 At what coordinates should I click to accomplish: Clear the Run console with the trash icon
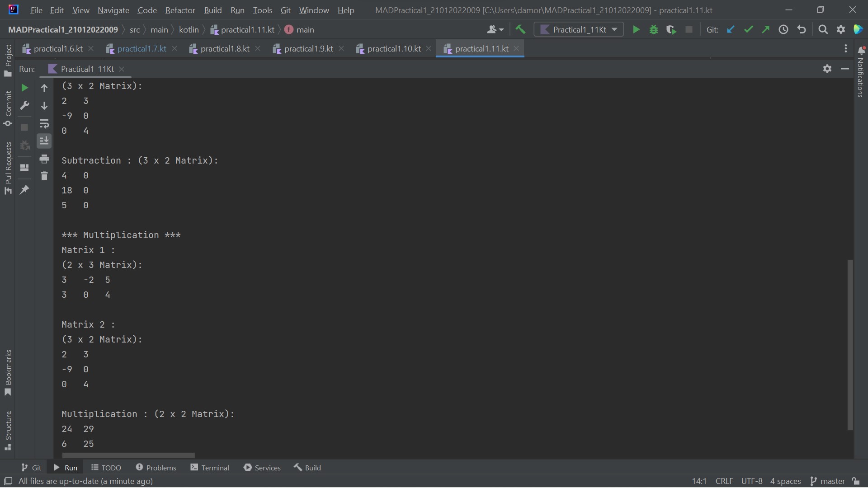[x=44, y=176]
